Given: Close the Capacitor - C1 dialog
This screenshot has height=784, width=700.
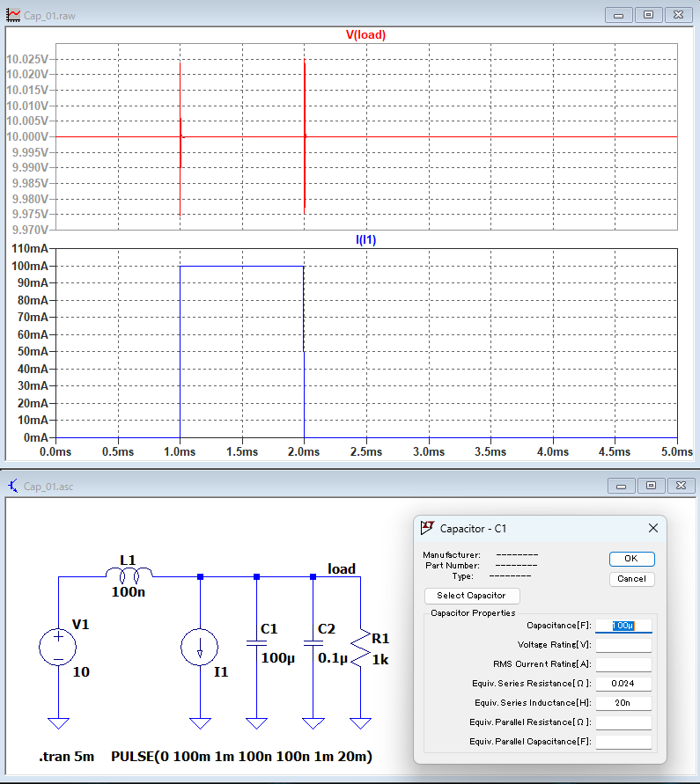Looking at the screenshot, I should [653, 528].
